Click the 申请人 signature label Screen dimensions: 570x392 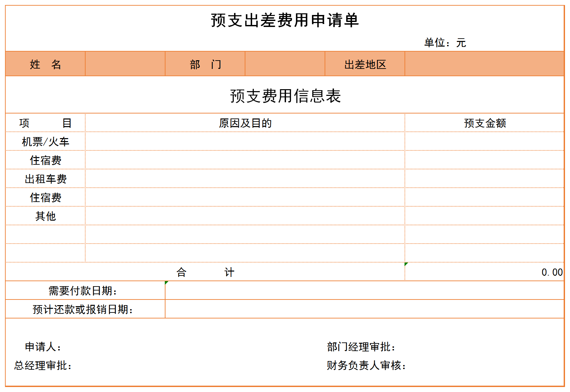(43, 347)
